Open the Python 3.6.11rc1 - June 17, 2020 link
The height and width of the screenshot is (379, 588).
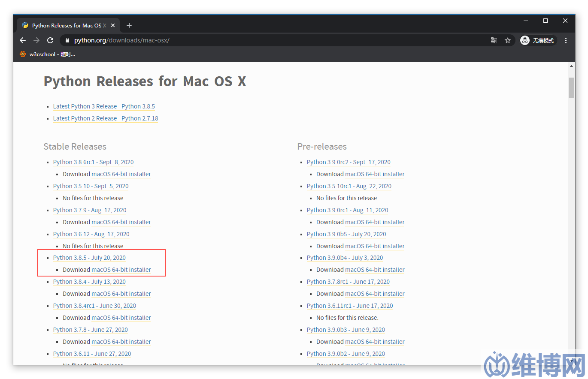(x=350, y=306)
